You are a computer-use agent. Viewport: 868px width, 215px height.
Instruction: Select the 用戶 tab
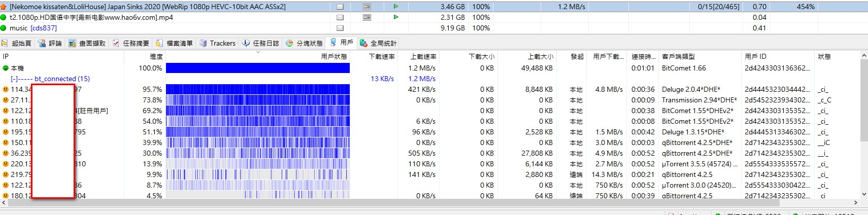[x=342, y=43]
